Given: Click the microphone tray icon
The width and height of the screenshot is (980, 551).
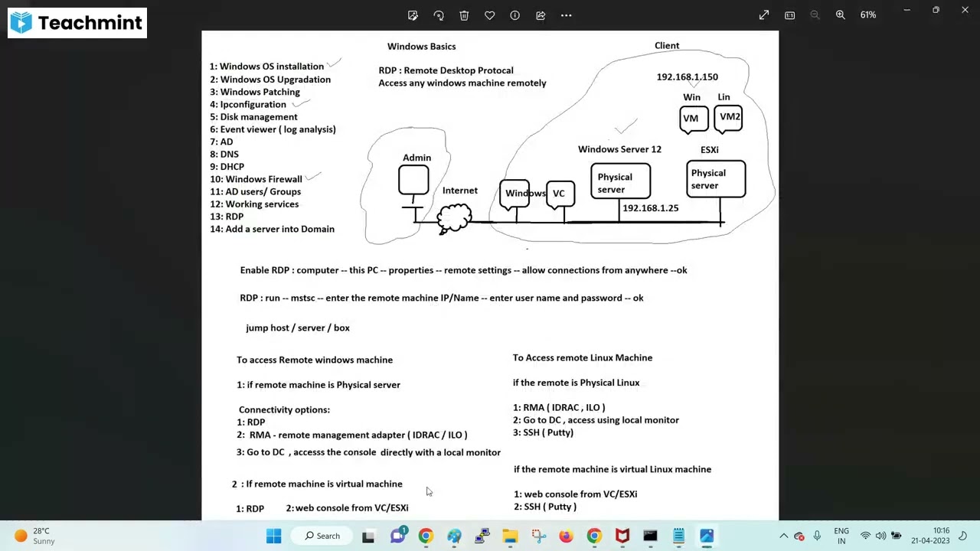Looking at the screenshot, I should (817, 536).
